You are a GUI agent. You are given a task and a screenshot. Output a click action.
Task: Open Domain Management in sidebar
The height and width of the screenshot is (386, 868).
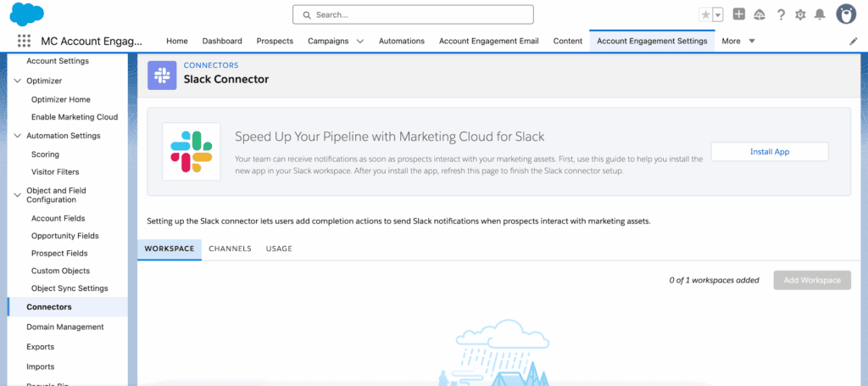65,327
